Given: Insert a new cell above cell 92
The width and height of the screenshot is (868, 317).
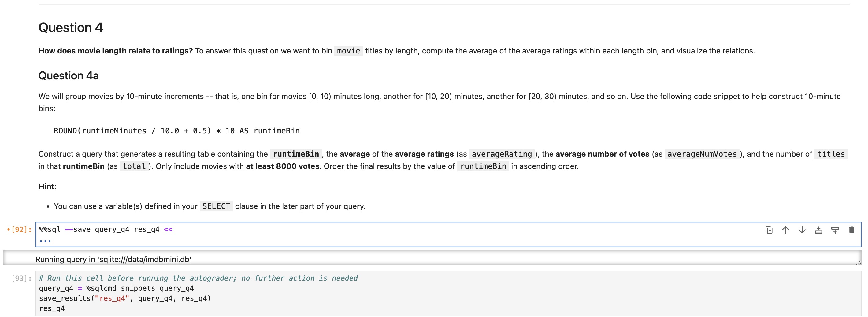Looking at the screenshot, I should tap(818, 230).
